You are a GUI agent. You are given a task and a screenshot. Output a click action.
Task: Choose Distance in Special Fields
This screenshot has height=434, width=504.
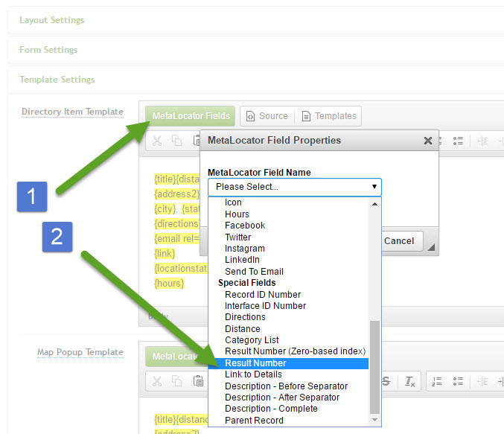[243, 329]
